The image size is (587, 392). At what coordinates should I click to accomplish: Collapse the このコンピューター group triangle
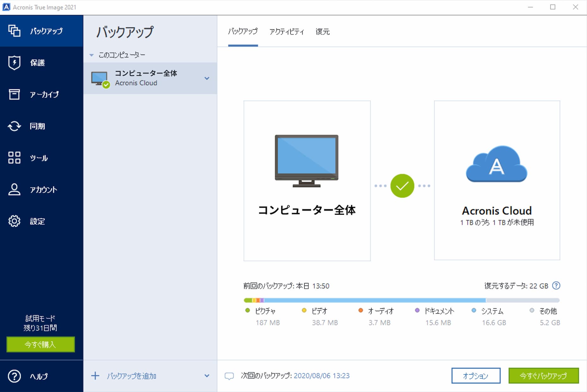[91, 55]
